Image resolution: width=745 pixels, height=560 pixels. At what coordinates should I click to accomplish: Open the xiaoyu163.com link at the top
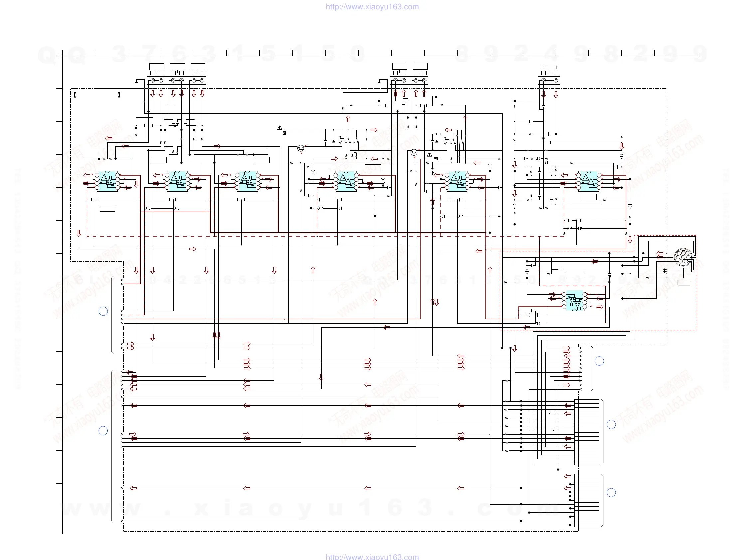click(x=372, y=7)
